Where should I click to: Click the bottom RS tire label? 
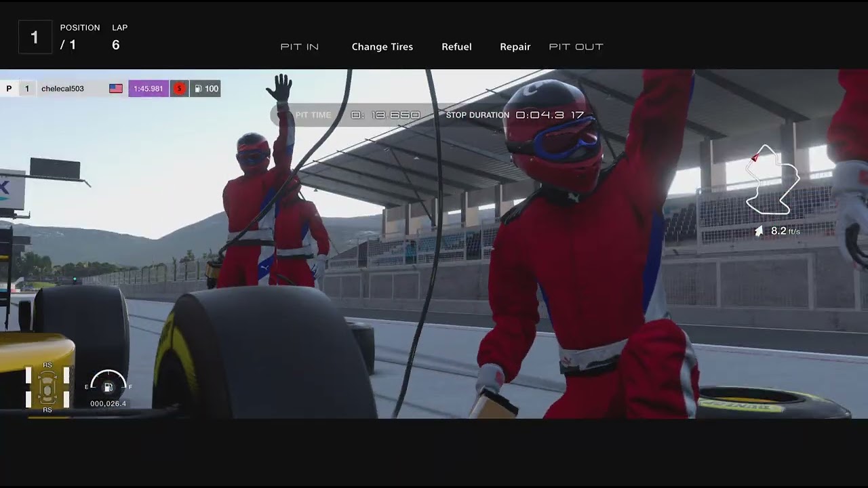47,410
